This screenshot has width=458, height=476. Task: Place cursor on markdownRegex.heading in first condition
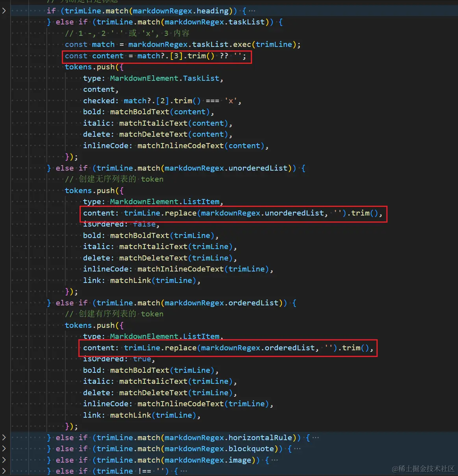point(181,11)
